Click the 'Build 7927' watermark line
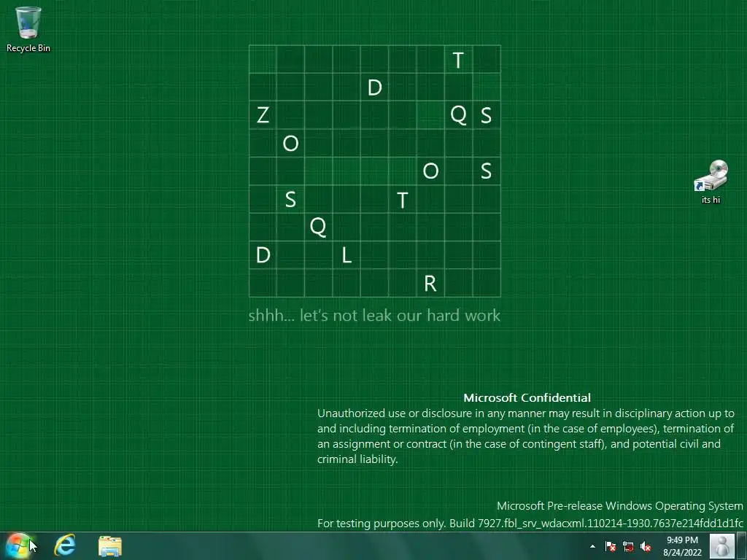 (530, 524)
